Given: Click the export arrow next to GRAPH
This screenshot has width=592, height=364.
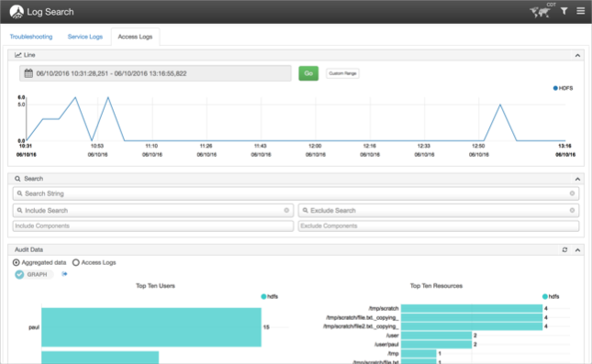Looking at the screenshot, I should 64,274.
